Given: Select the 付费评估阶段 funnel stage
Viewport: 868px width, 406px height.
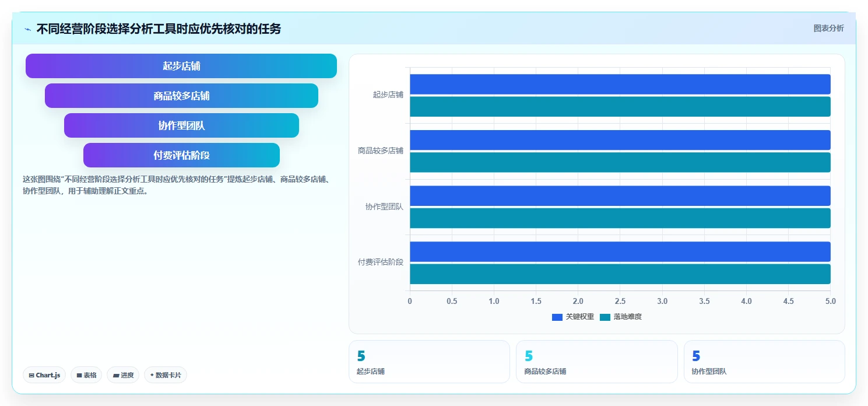Looking at the screenshot, I should (x=181, y=155).
